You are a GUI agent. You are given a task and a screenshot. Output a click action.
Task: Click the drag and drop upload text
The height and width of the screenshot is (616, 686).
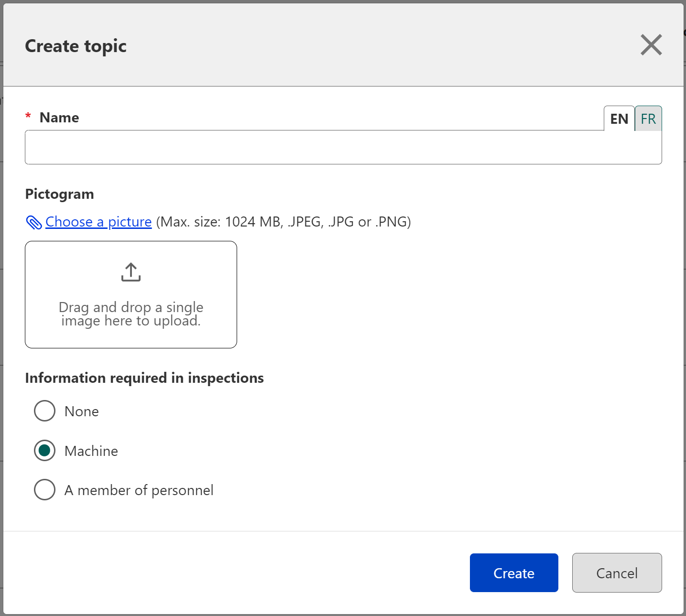point(131,314)
